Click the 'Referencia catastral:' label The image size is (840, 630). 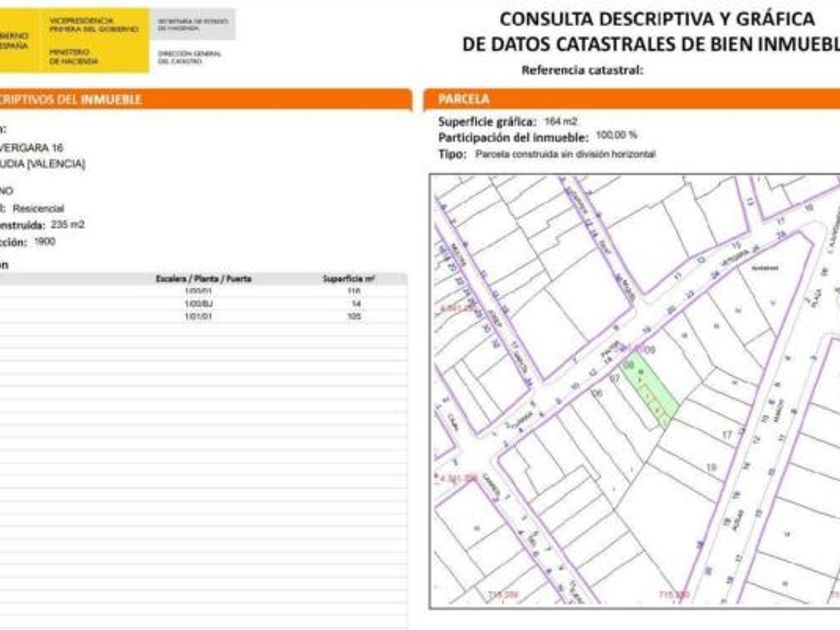click(x=582, y=70)
